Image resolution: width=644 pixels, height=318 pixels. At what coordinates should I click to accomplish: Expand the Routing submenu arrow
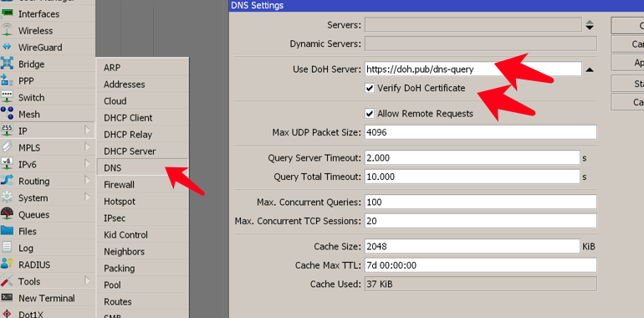[x=87, y=181]
